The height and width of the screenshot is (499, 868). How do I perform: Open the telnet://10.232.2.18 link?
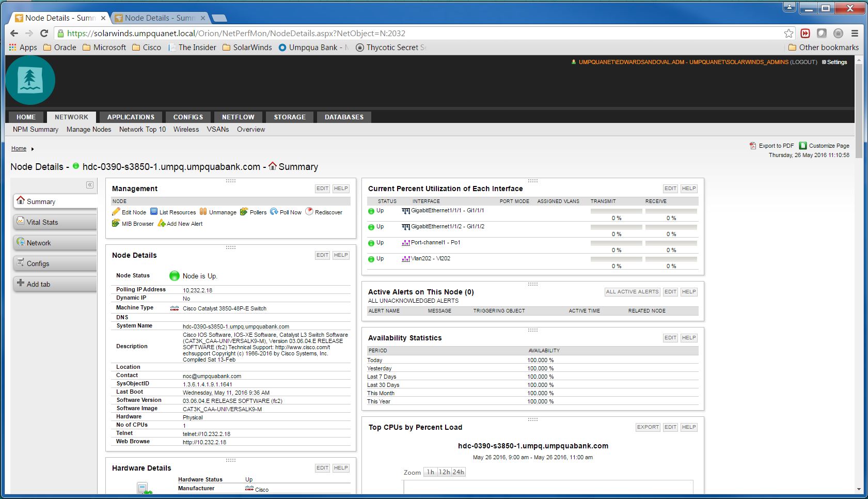coord(207,434)
